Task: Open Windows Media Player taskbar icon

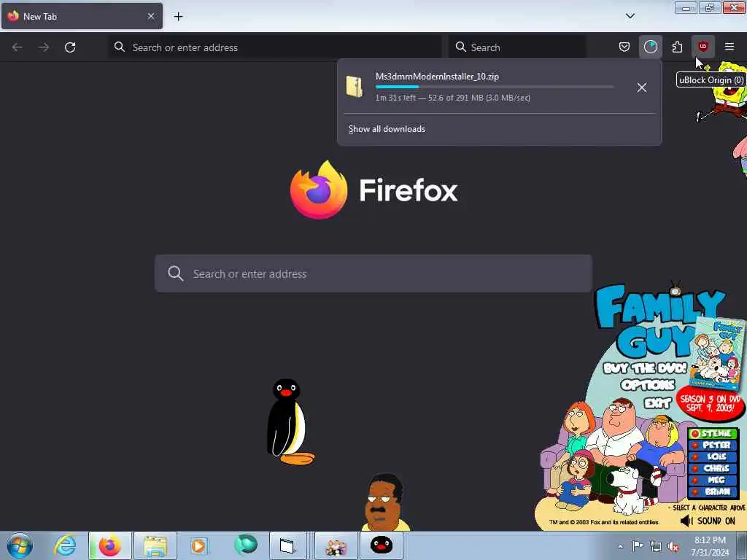Action: tap(199, 545)
